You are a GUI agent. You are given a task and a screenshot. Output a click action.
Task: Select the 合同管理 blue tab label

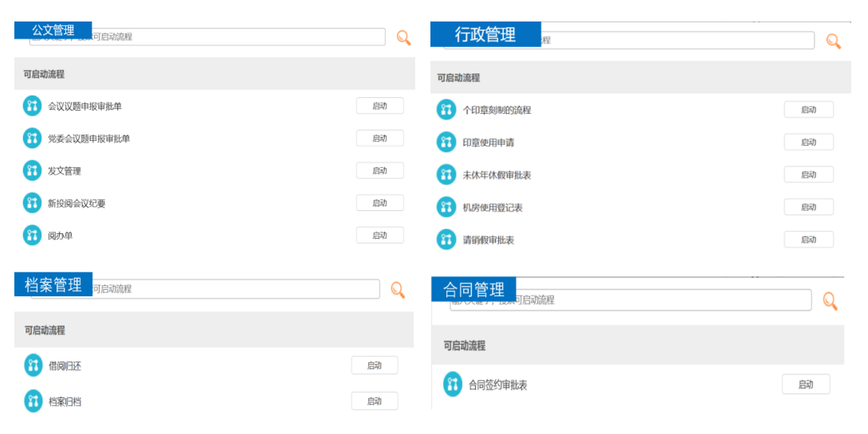click(x=473, y=289)
